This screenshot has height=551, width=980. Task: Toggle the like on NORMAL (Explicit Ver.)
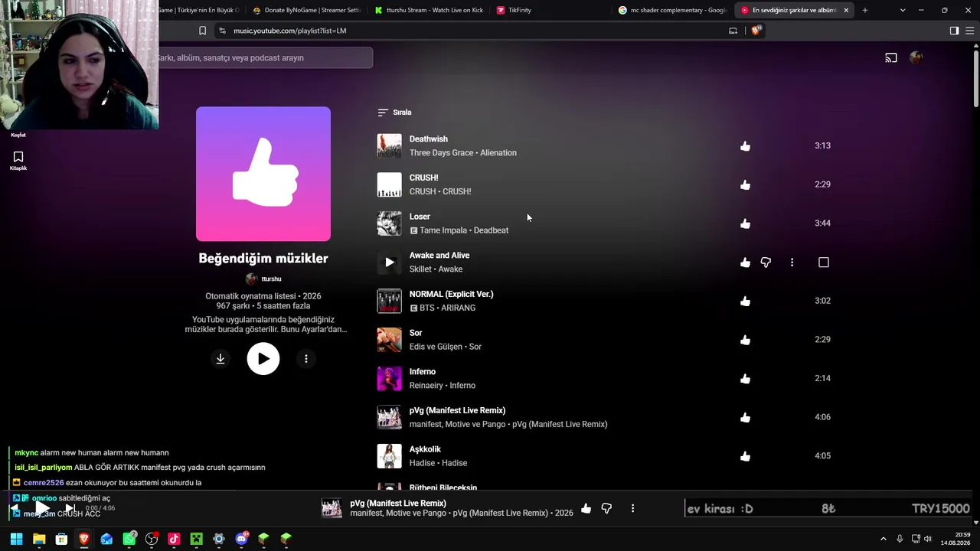pyautogui.click(x=745, y=302)
